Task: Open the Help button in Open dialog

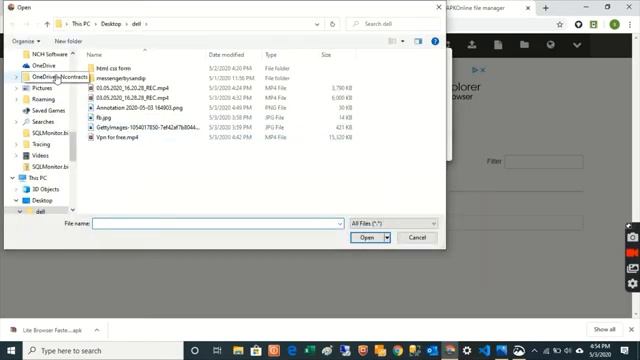Action: click(x=435, y=41)
